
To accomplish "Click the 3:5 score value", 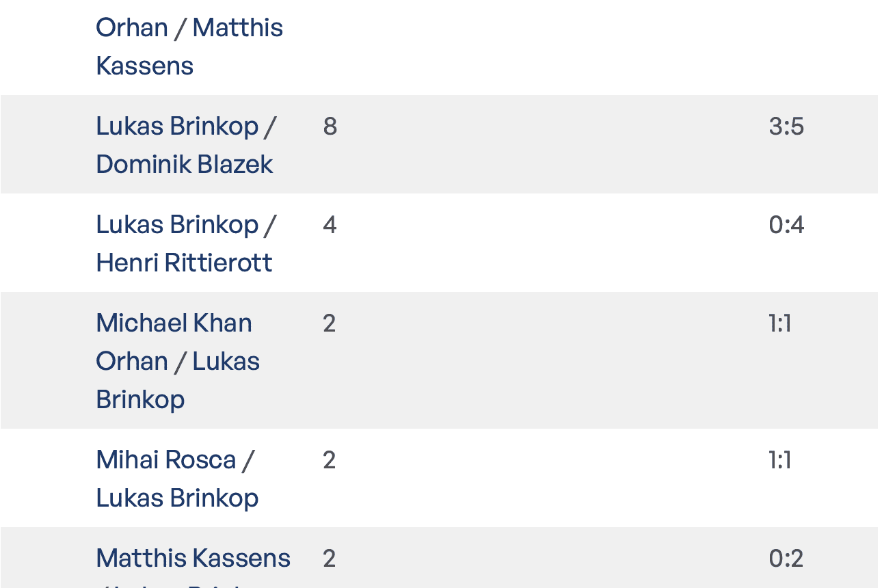I will tap(786, 126).
